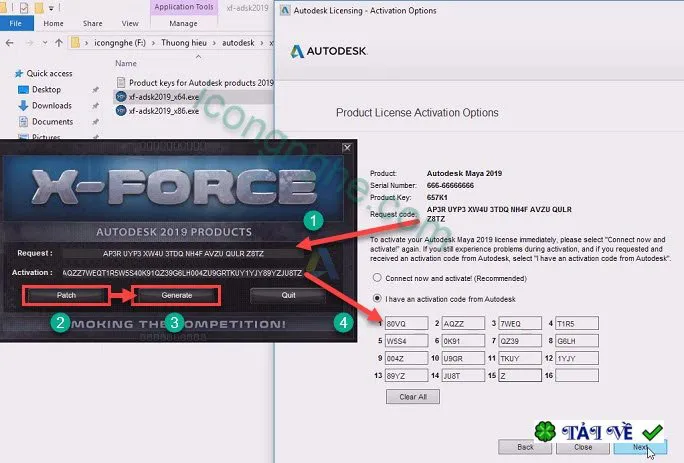Open Quick access in navigation pane

pyautogui.click(x=49, y=73)
